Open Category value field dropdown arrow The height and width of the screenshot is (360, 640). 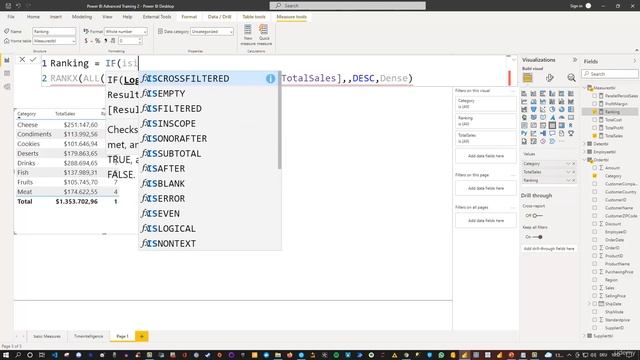click(x=568, y=164)
